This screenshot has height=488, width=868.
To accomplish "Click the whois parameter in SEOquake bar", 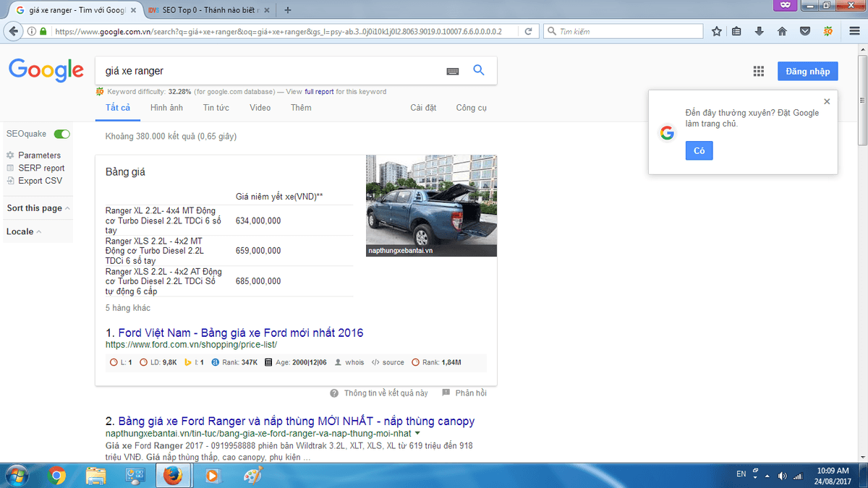I will (349, 362).
